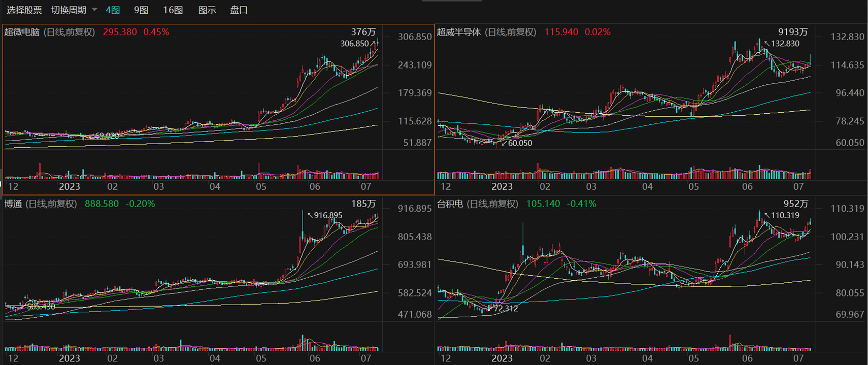The image size is (868, 365).
Task: Click the -0.20% change of 博通
Action: 140,204
